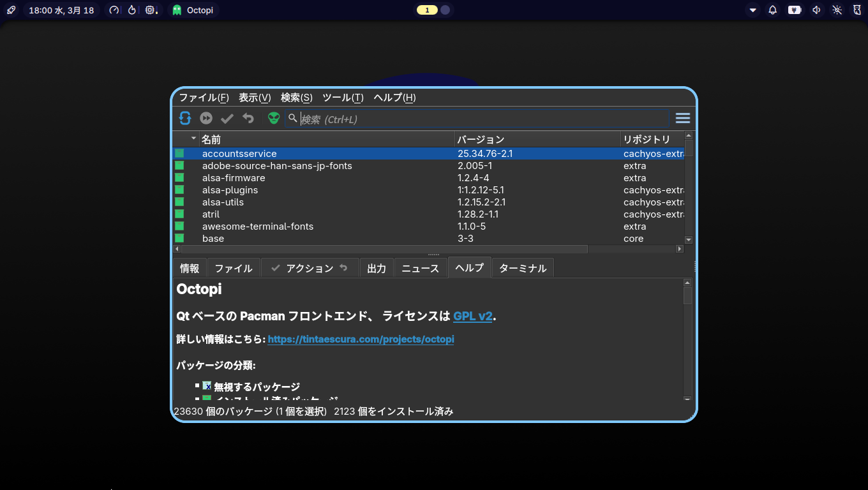Viewport: 868px width, 490px height.
Task: Toggle the brightness night-light panel icon
Action: pos(837,10)
